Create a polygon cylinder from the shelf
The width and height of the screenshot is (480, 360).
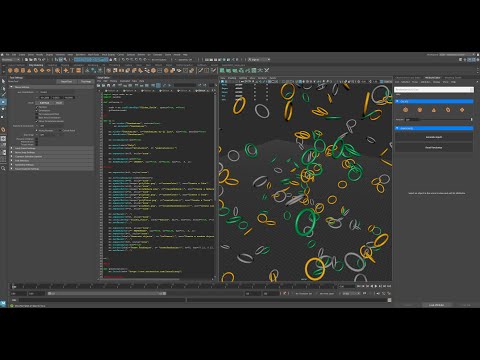click(23, 70)
